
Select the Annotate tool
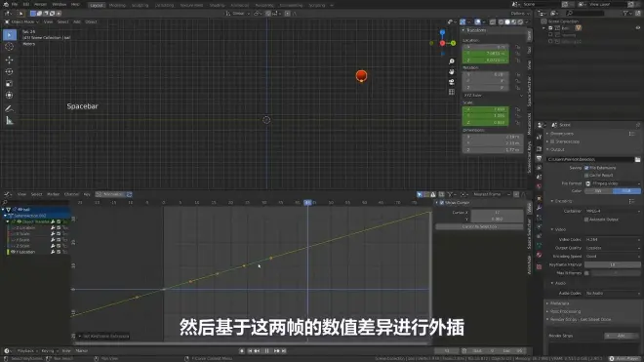coord(9,109)
